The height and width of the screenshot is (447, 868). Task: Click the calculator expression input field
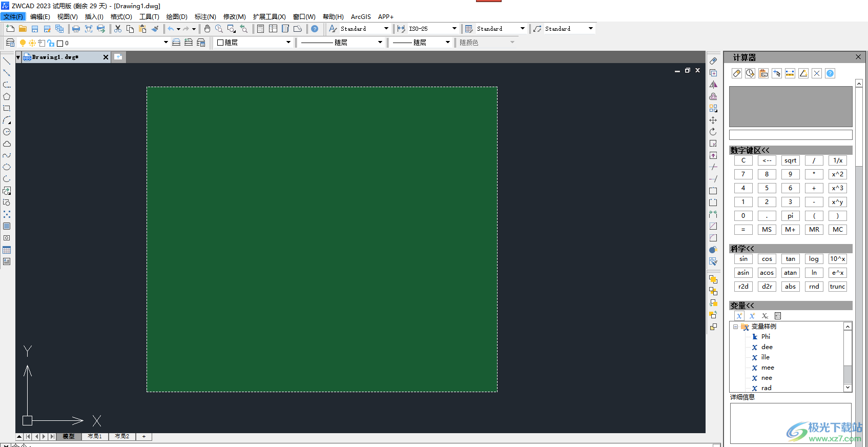pos(791,135)
